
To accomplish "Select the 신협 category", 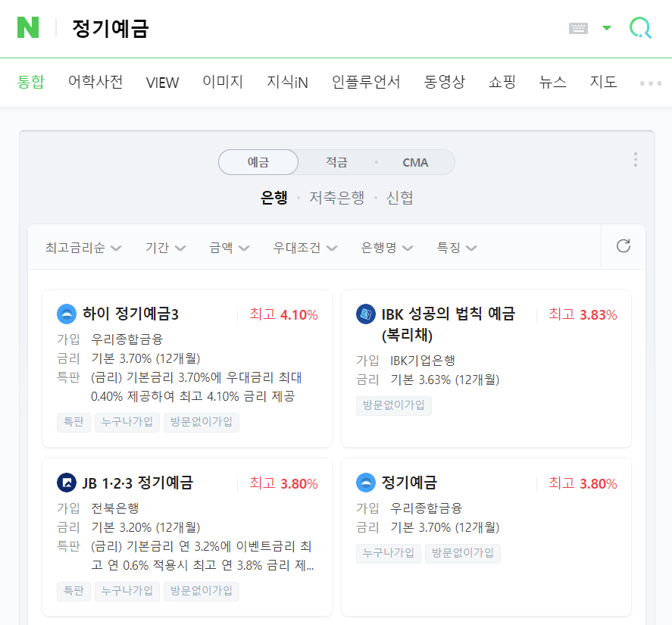I will [x=399, y=198].
